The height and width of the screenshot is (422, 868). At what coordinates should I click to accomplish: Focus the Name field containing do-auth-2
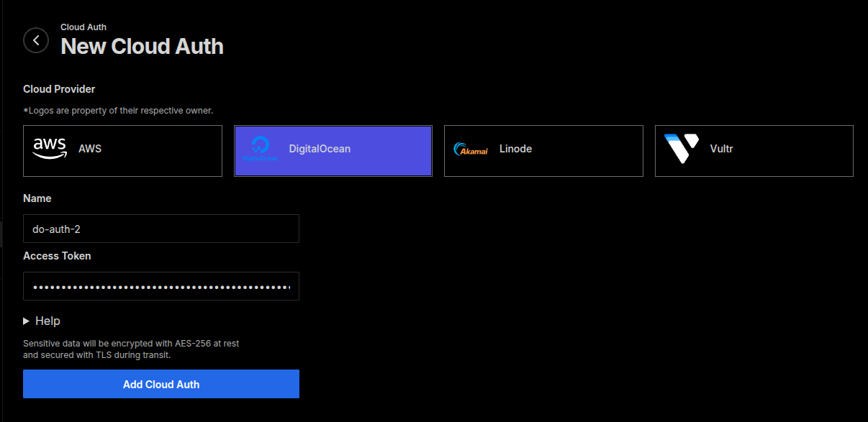pyautogui.click(x=161, y=229)
